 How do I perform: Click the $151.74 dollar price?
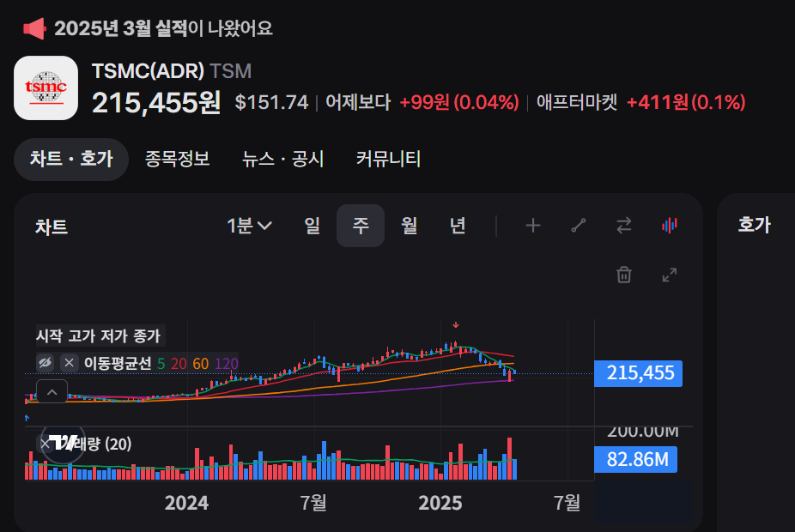tap(271, 102)
